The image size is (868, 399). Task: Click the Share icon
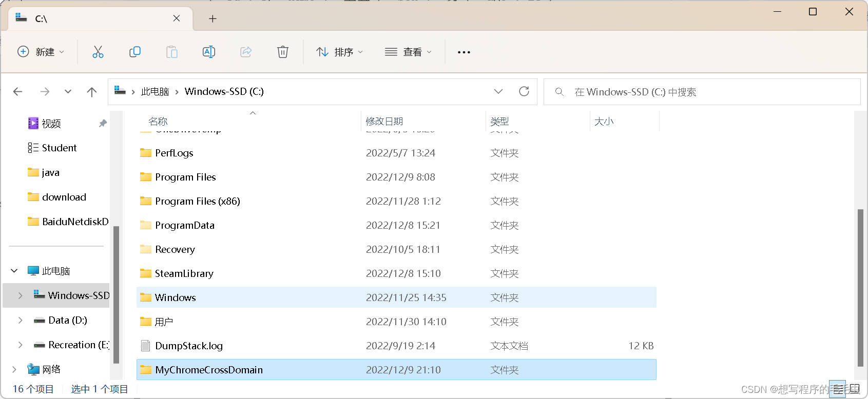(246, 52)
